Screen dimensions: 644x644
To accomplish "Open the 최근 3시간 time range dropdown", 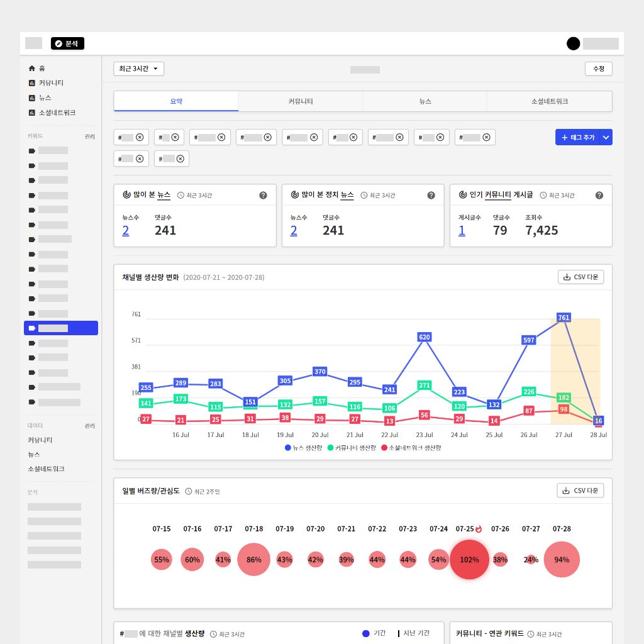I will [139, 69].
